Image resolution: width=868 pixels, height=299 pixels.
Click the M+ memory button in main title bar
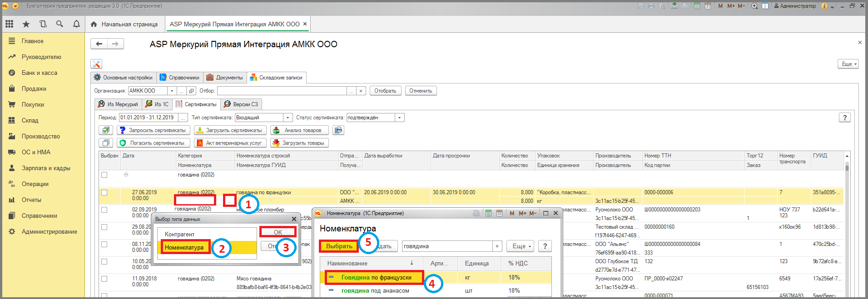[731, 6]
